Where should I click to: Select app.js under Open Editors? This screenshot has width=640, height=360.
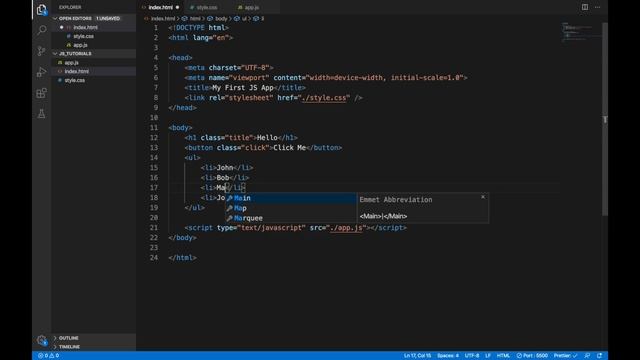(94, 45)
